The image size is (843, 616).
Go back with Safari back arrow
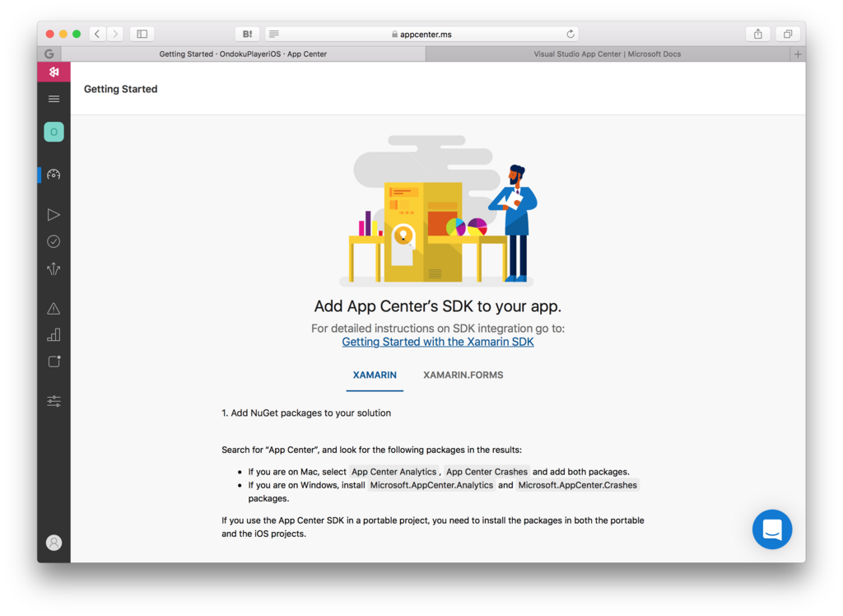(97, 34)
